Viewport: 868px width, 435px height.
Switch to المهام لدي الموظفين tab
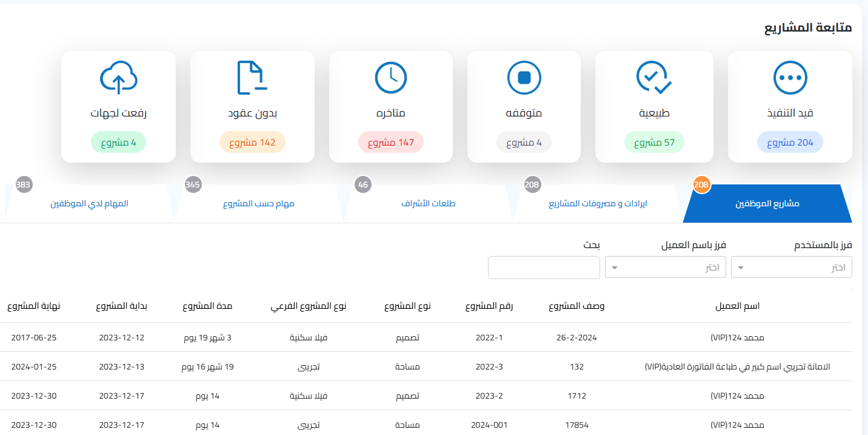pyautogui.click(x=89, y=204)
